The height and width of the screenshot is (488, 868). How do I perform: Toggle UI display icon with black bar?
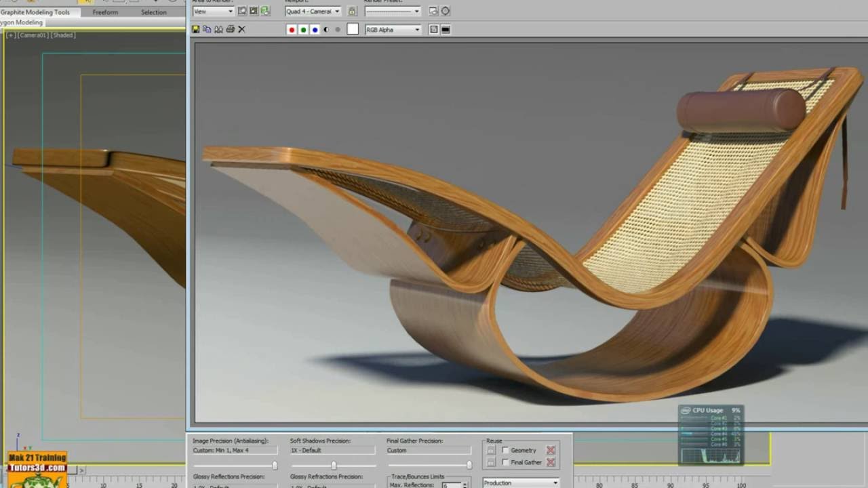[446, 29]
